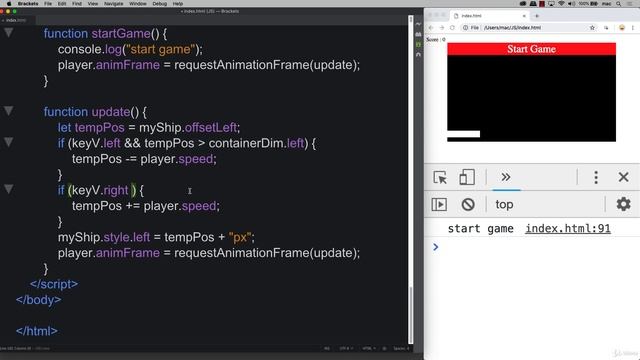The image size is (640, 360).
Task: Place cursor on 'myShip.style.left' code line
Action: 156,237
